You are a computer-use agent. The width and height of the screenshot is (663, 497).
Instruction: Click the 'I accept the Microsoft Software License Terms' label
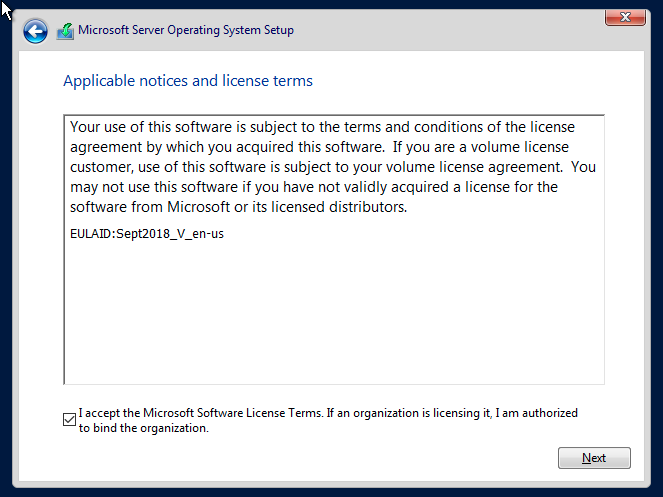tap(201, 413)
